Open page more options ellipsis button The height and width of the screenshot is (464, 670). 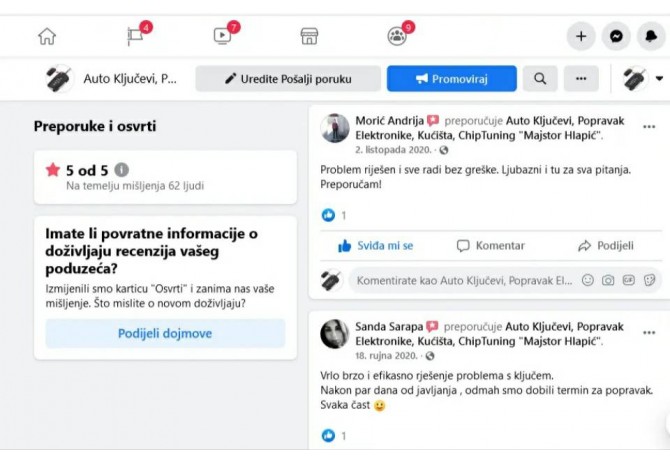[x=581, y=79]
